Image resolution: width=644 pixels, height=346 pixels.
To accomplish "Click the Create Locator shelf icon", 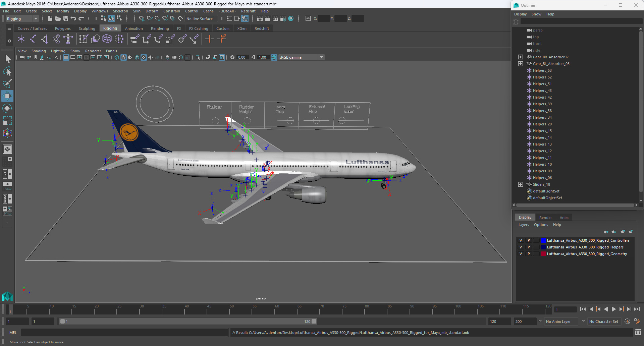I will click(21, 39).
